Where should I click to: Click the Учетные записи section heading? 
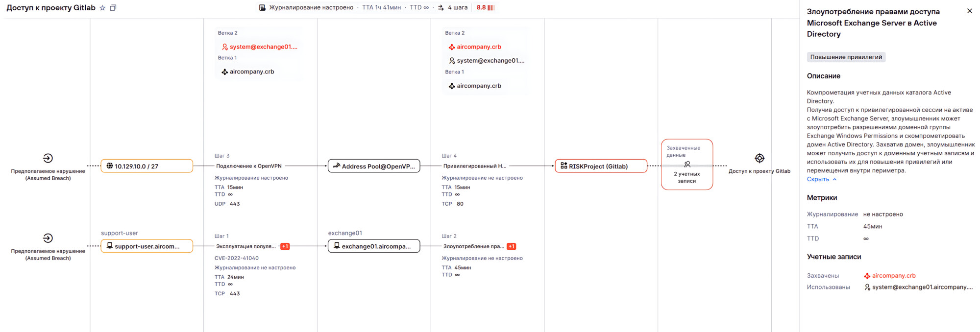pos(834,257)
